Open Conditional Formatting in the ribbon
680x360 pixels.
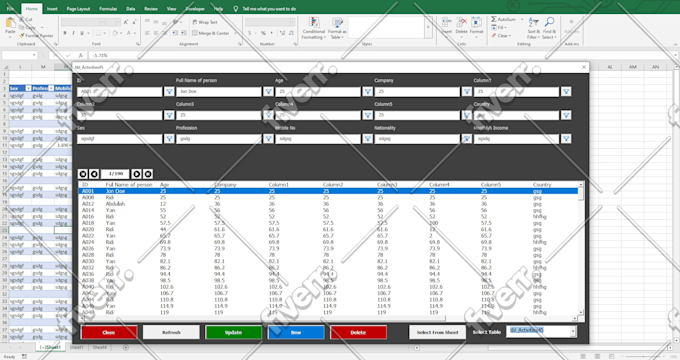click(314, 28)
